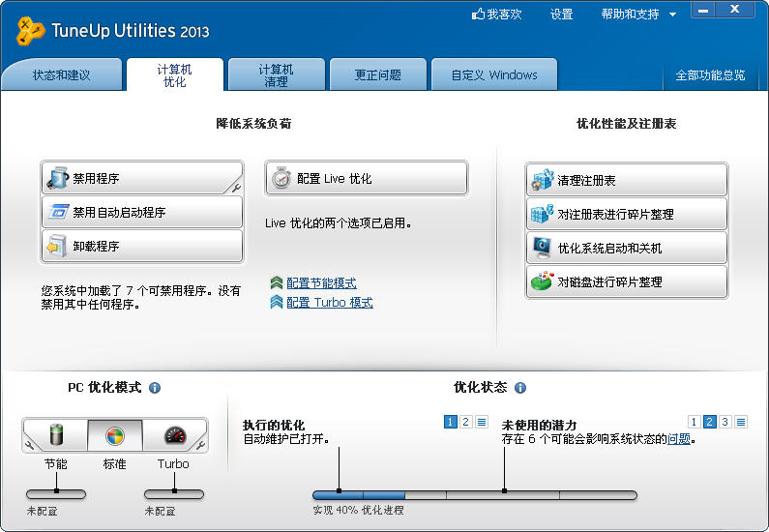Click the info icon next to PC 优化模式
The image size is (769, 532).
155,388
